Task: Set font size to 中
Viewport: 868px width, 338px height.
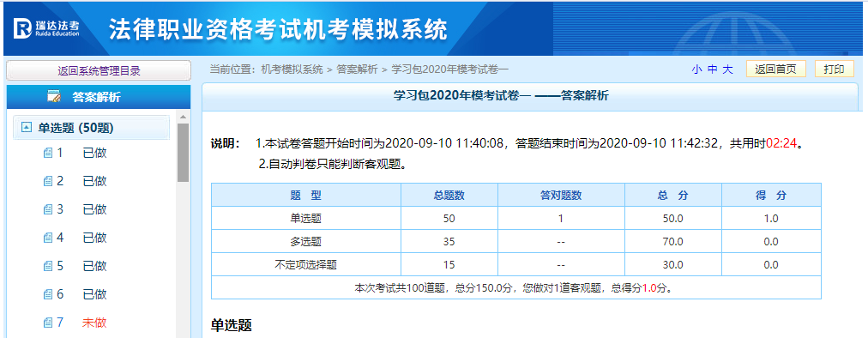Action: tap(712, 69)
